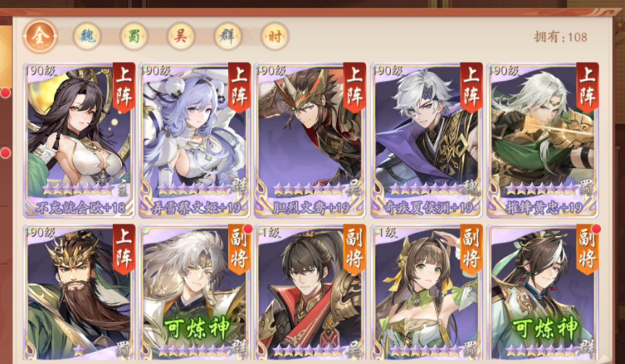Open hero card 不充就会欧+18
Screen dimensions: 625x364
coord(79,140)
